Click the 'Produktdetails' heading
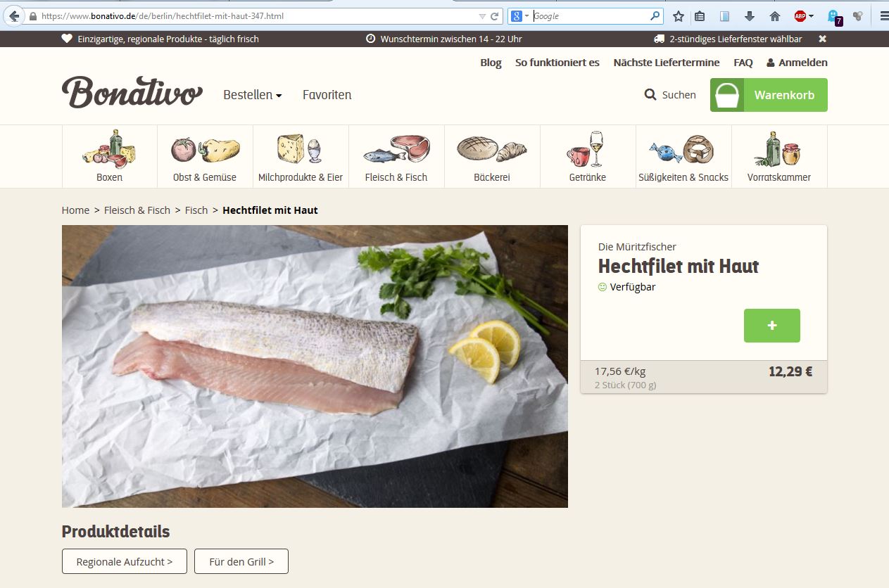This screenshot has width=889, height=588. pyautogui.click(x=116, y=532)
